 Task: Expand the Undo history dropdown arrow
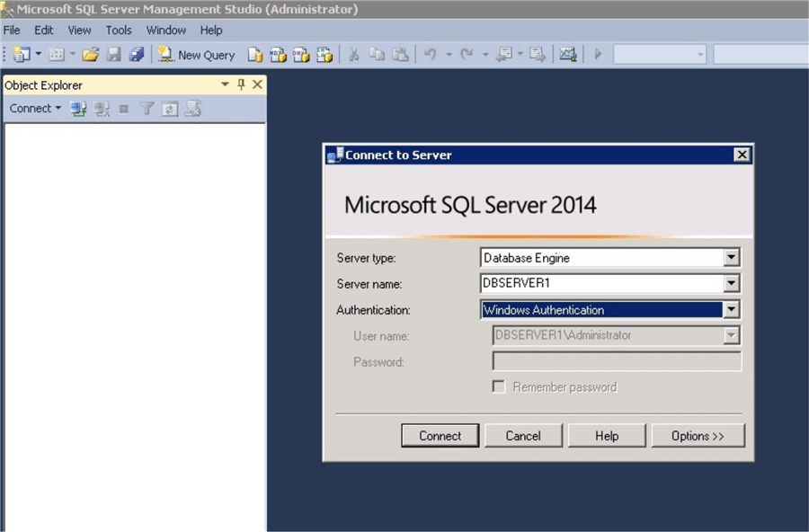pyautogui.click(x=449, y=54)
